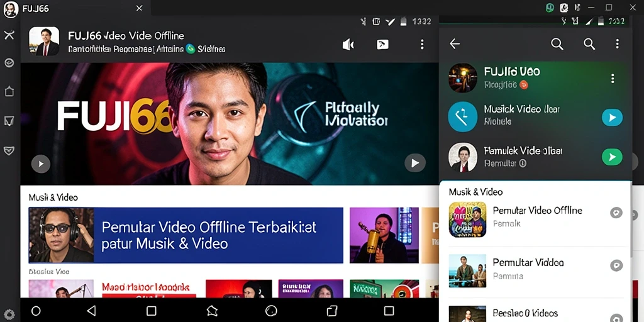
Task: Click the FUJI66 main hero banner
Action: click(x=230, y=124)
